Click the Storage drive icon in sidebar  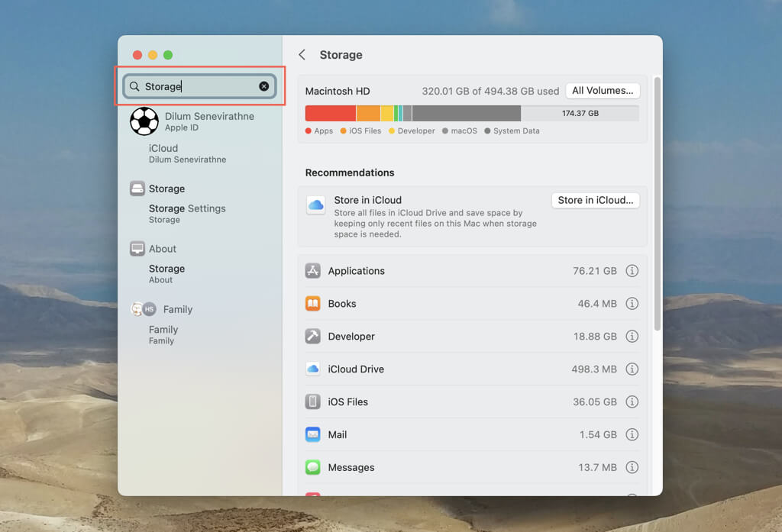(x=137, y=189)
